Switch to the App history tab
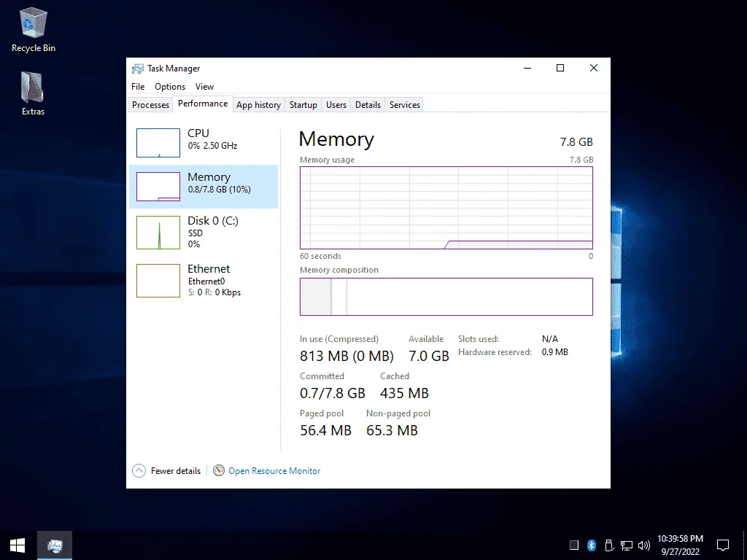The height and width of the screenshot is (560, 747). (259, 105)
